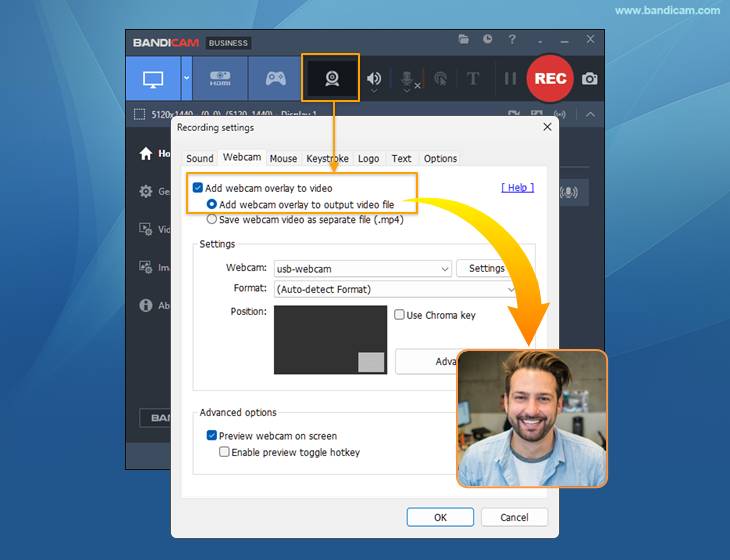Switch to the Text tab
This screenshot has height=560, width=730.
(401, 158)
